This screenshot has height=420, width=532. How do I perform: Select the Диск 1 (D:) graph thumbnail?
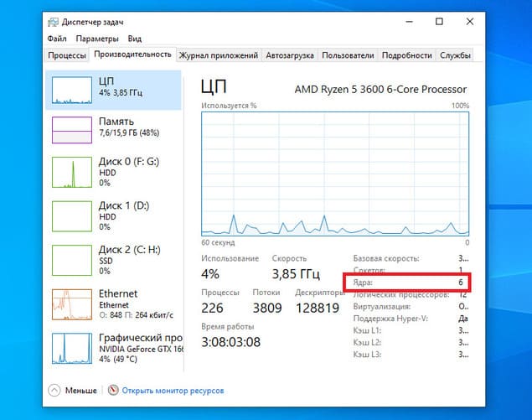72,216
